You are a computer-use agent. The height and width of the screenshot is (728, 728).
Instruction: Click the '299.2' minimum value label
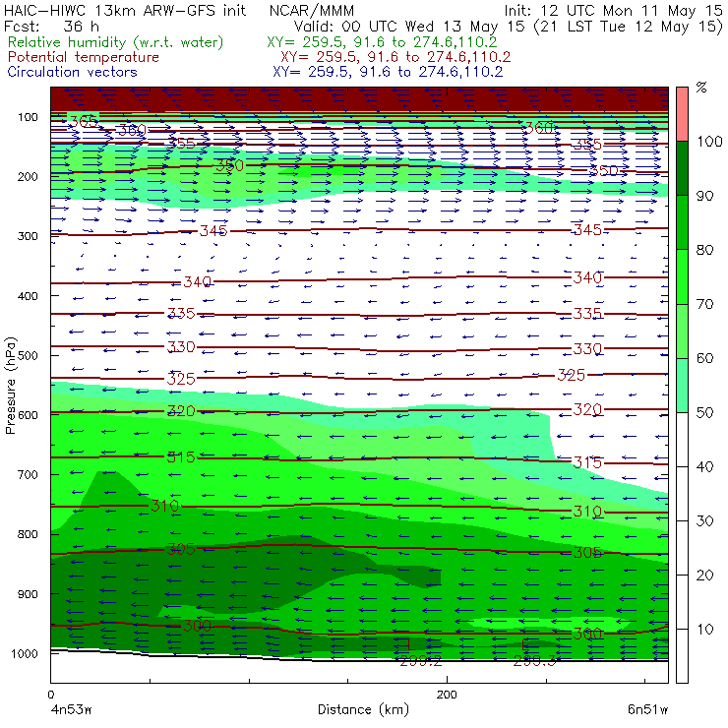click(x=421, y=661)
